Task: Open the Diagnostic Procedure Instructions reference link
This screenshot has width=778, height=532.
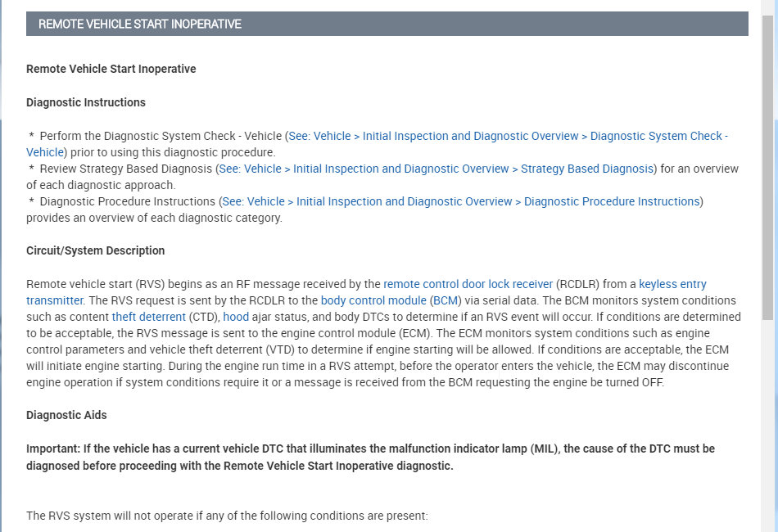Action: point(461,201)
